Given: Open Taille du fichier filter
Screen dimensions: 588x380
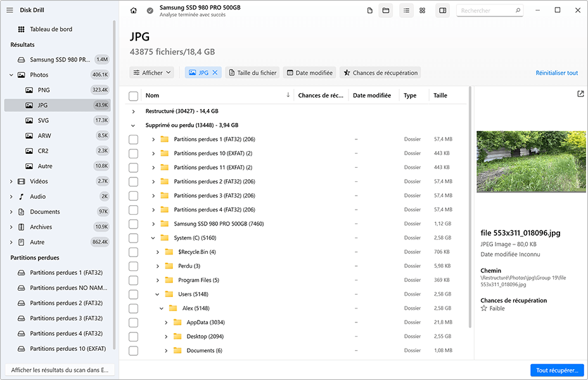Looking at the screenshot, I should click(253, 73).
